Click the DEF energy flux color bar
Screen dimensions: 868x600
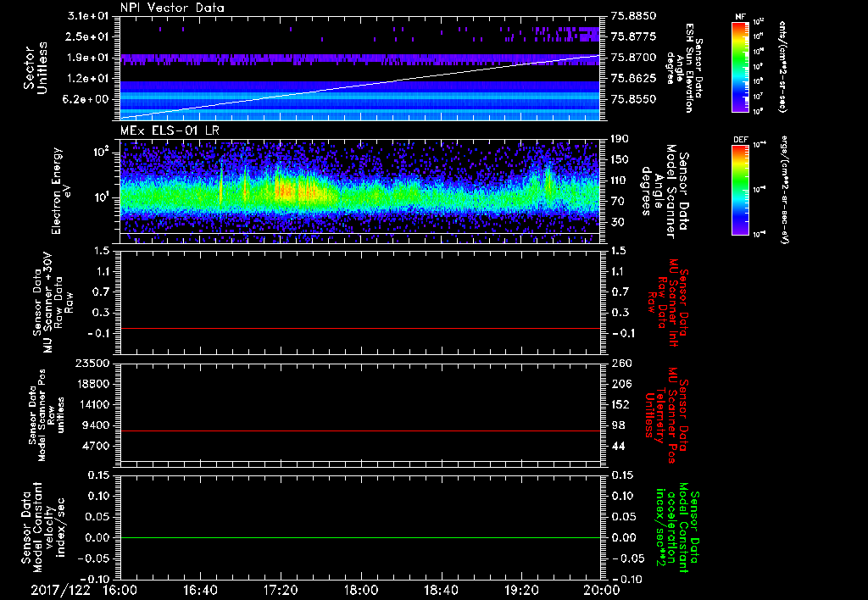click(x=740, y=190)
